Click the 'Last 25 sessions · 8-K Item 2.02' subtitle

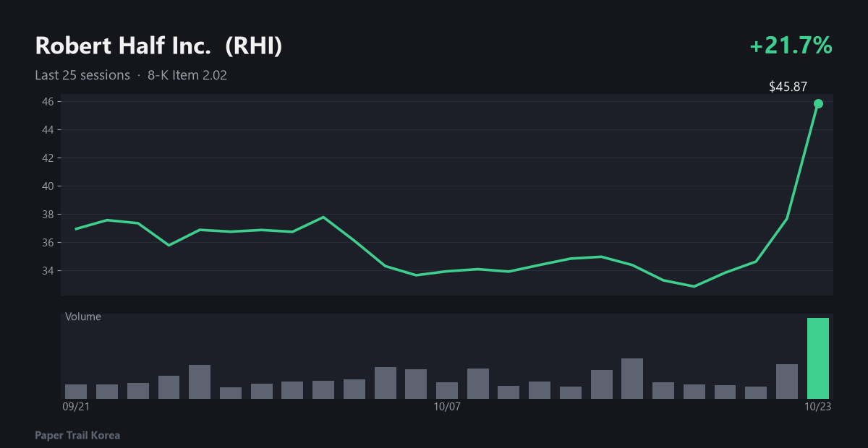(131, 75)
